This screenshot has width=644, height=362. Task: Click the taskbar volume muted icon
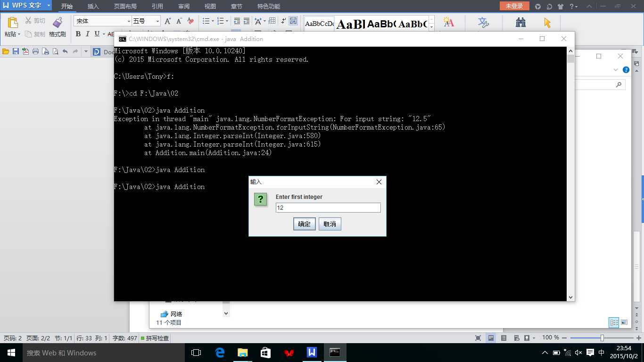[x=578, y=353]
